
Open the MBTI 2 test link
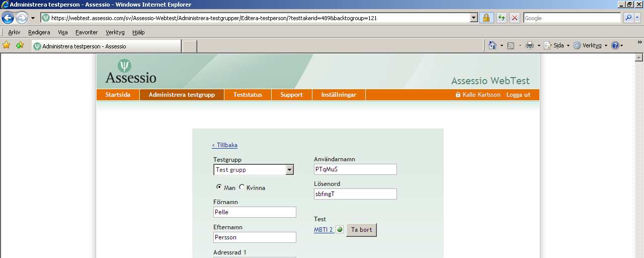(x=324, y=230)
